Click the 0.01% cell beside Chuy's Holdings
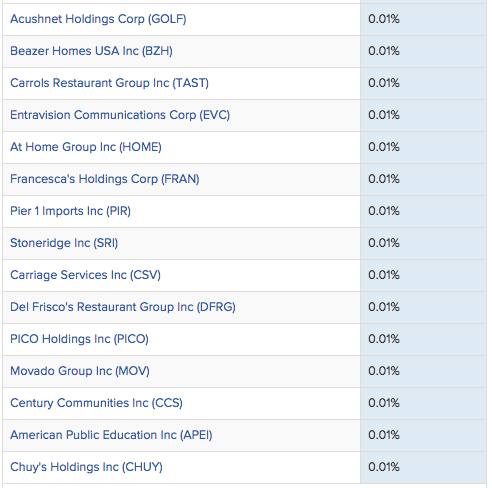 click(423, 467)
